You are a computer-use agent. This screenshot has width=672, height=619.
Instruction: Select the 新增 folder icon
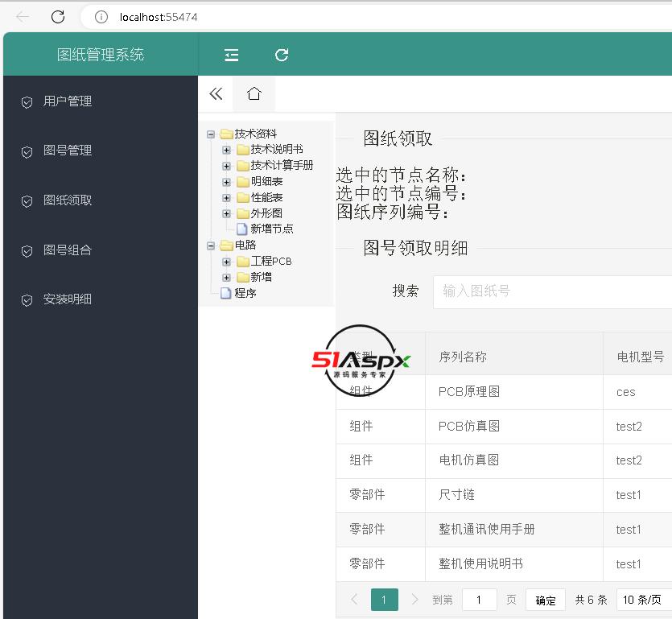tap(242, 277)
